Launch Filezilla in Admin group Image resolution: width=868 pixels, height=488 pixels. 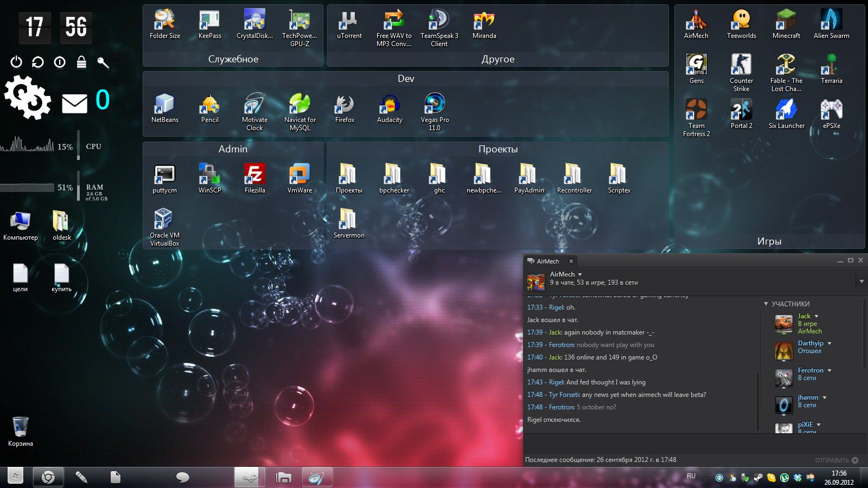pos(254,178)
